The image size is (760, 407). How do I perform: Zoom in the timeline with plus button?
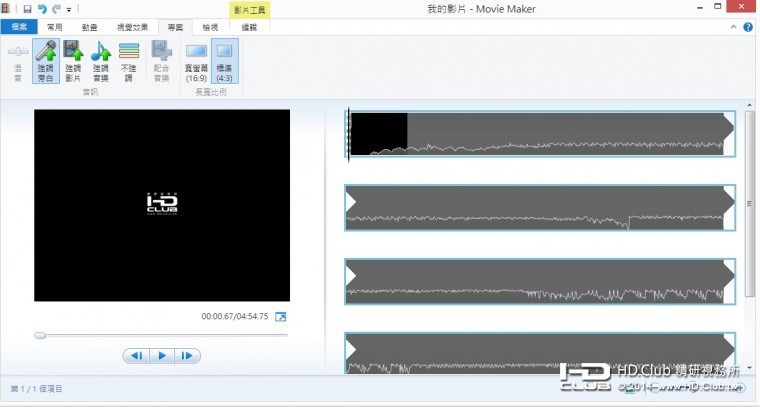click(741, 387)
